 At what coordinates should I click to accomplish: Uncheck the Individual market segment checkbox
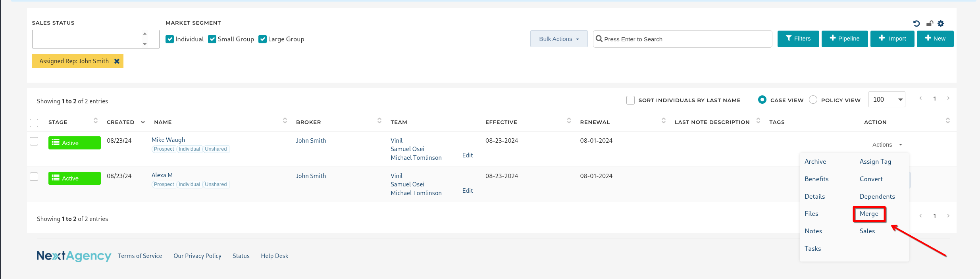pos(170,39)
